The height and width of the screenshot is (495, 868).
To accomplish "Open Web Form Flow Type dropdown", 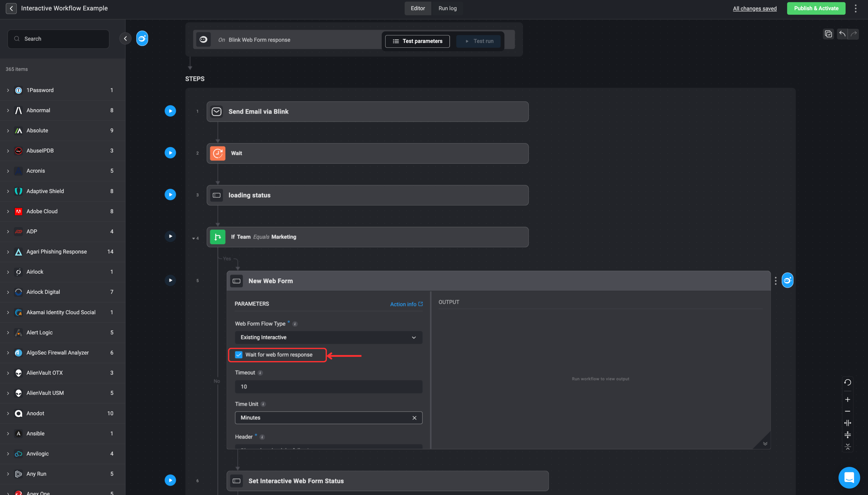I will click(x=328, y=337).
